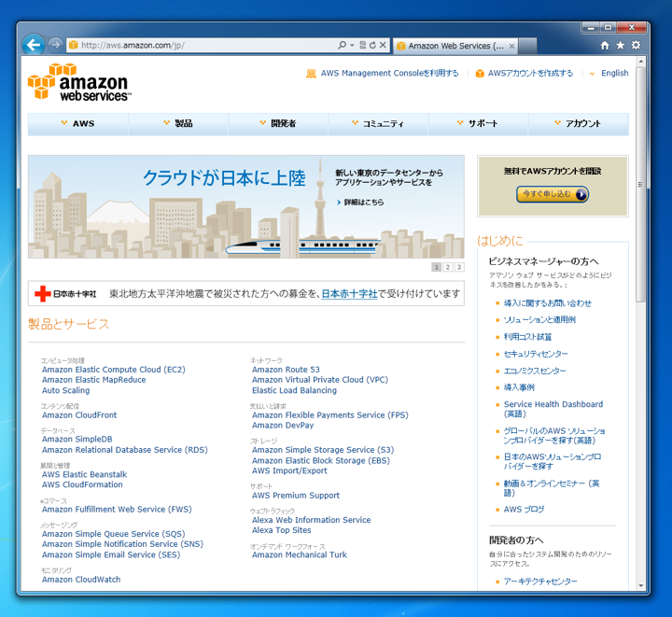Screen dimensions: 672x617
Task: Show banner slide 2
Action: click(x=448, y=267)
